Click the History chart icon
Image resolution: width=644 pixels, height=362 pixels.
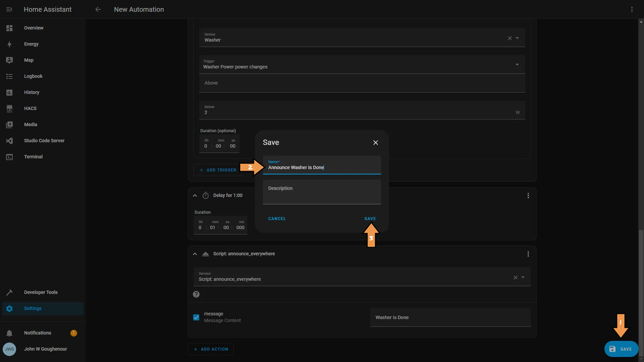(x=9, y=92)
